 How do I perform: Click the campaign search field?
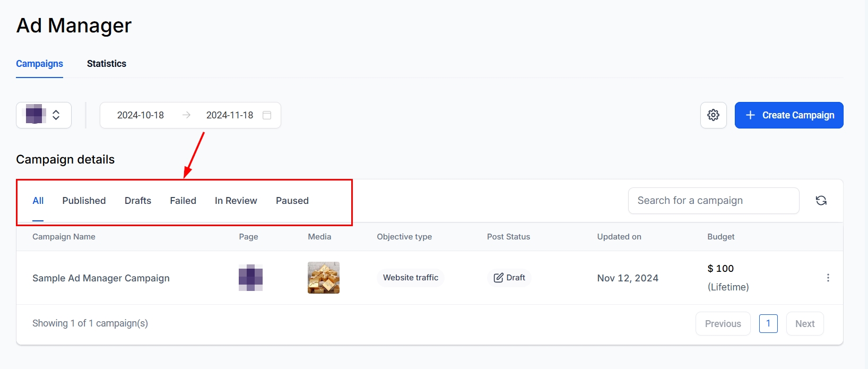(713, 201)
